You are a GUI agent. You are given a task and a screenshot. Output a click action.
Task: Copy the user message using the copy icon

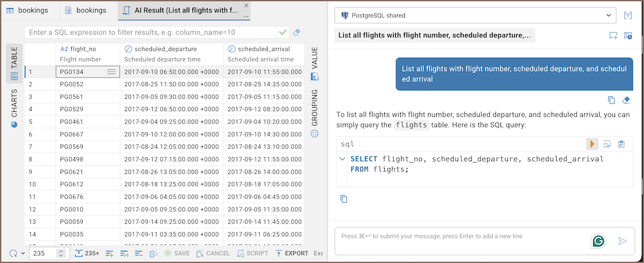click(x=611, y=100)
